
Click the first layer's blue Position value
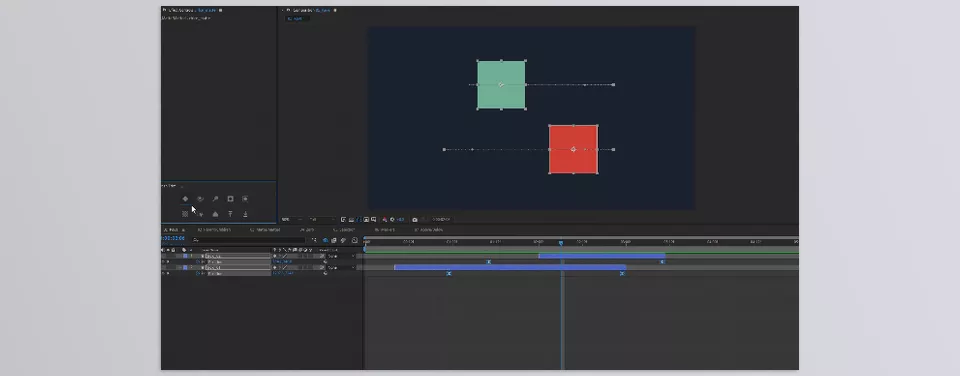pos(282,261)
